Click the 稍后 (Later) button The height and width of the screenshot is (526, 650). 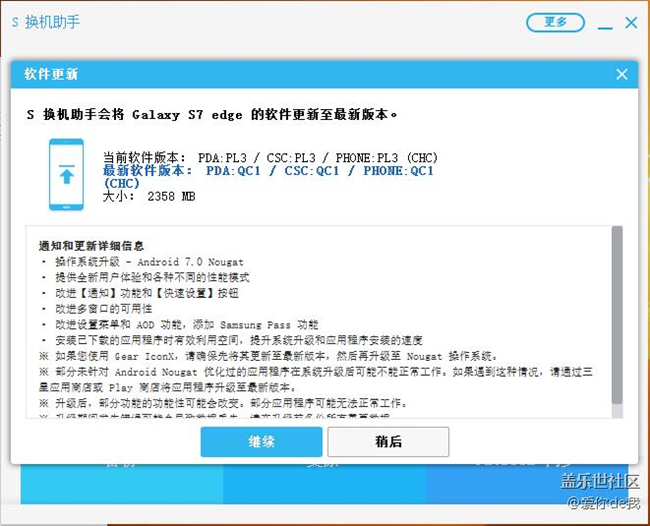[388, 442]
